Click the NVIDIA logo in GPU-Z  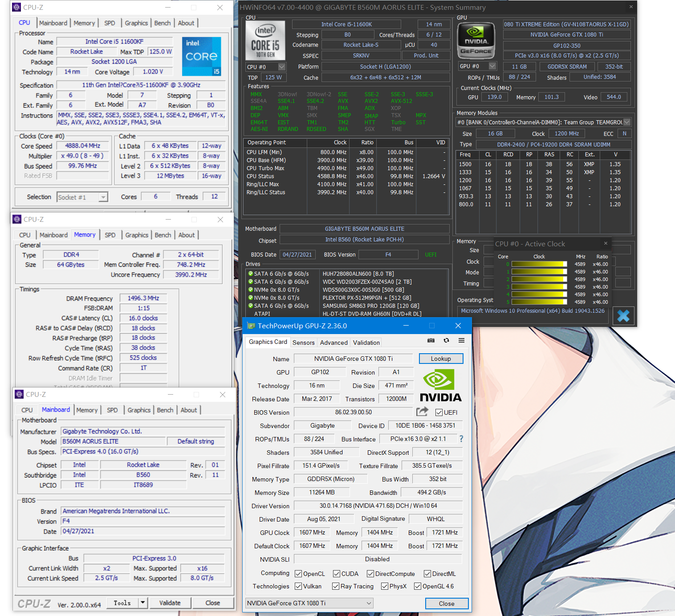coord(440,386)
